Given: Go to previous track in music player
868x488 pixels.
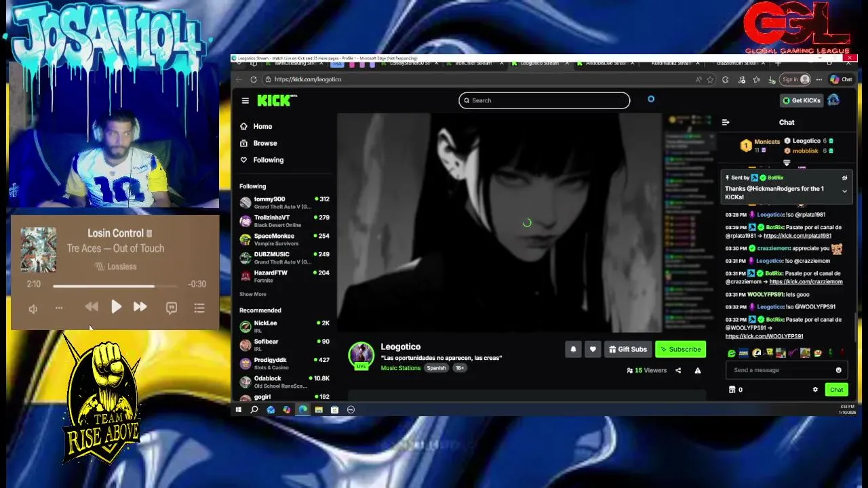Looking at the screenshot, I should [92, 307].
